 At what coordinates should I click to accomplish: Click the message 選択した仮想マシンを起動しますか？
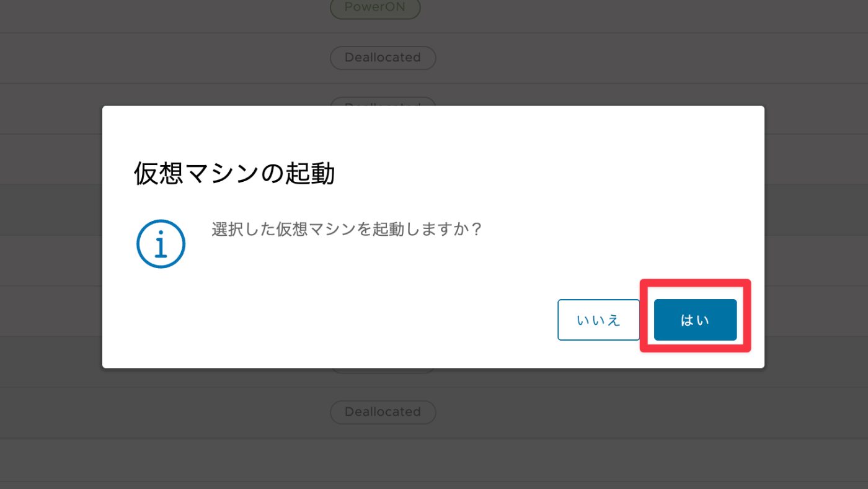tap(347, 229)
